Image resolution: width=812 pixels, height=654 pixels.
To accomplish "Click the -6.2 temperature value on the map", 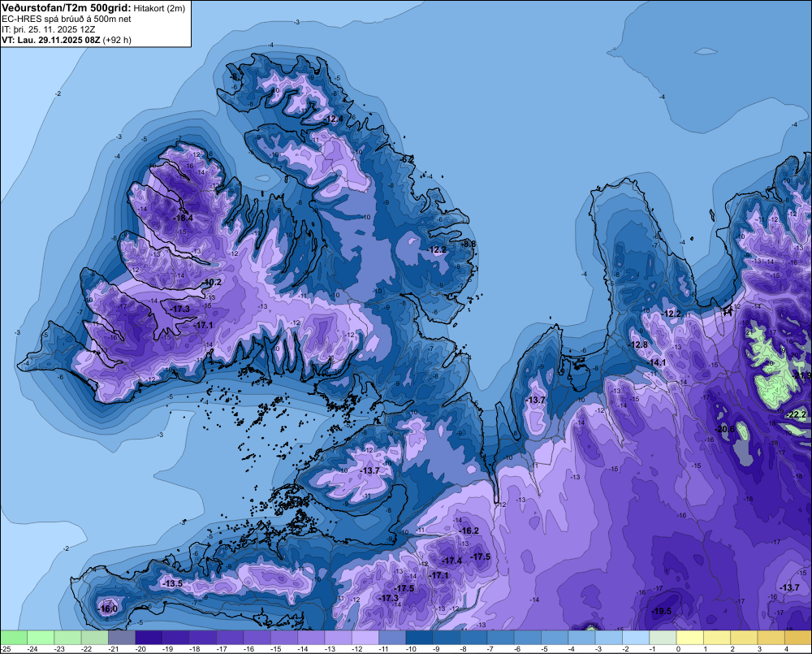I will pyautogui.click(x=408, y=159).
